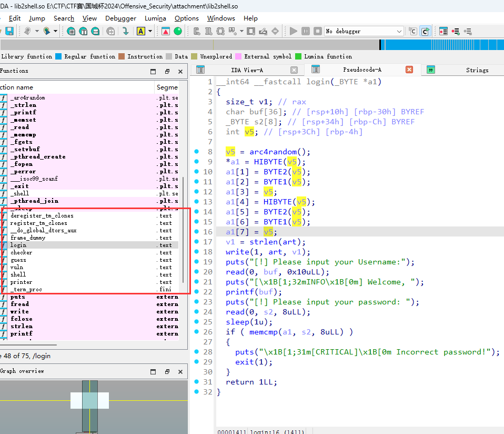Click the Pause process toolbar icon
504x434 pixels.
[x=305, y=32]
